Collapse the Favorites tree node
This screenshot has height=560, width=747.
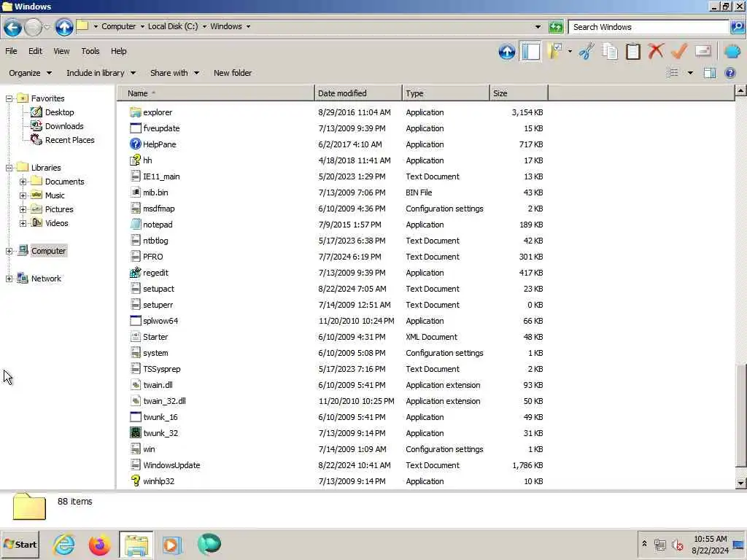[9, 98]
